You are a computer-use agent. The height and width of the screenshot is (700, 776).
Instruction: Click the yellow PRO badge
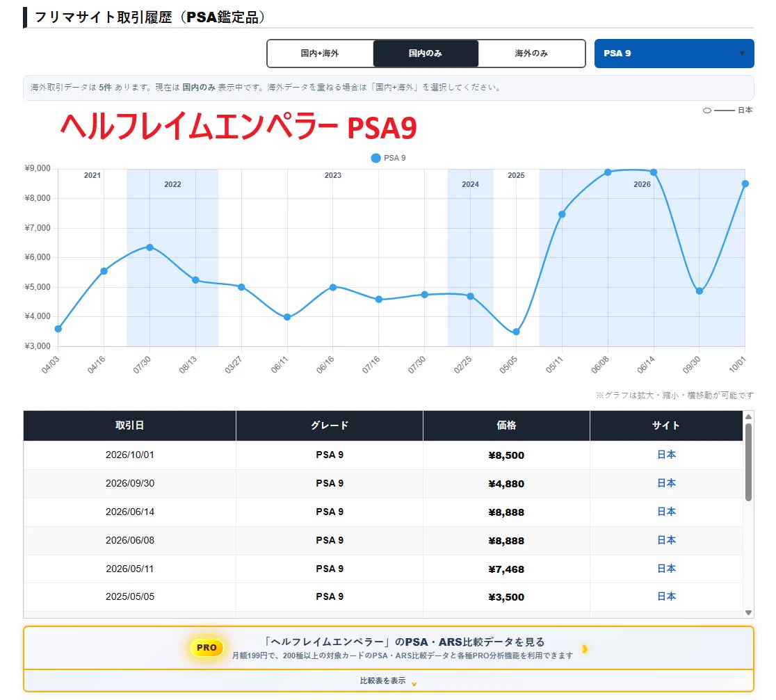coord(207,648)
